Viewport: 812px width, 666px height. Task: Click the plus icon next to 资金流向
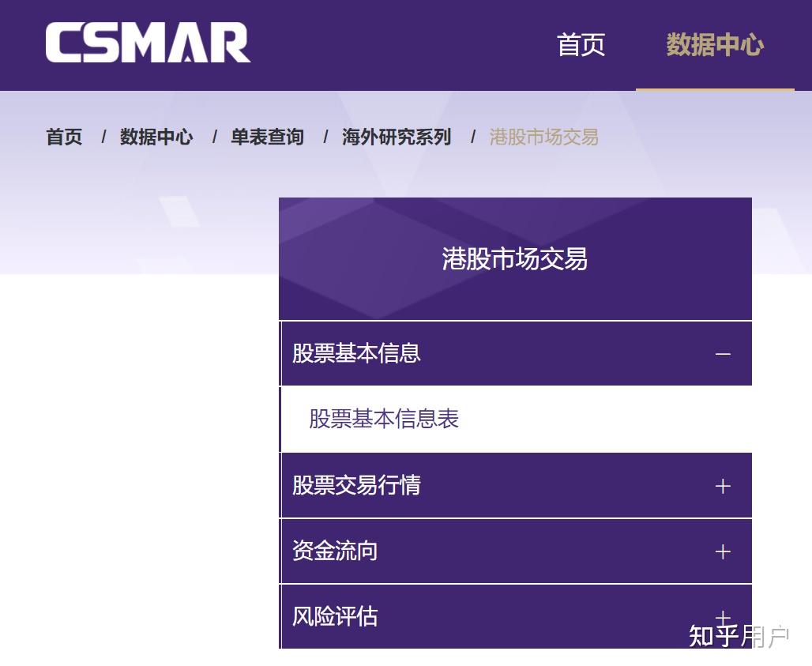tap(722, 551)
